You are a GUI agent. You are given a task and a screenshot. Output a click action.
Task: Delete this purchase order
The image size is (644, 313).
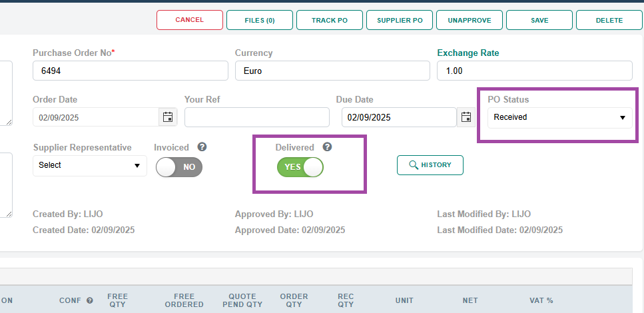[x=609, y=20]
